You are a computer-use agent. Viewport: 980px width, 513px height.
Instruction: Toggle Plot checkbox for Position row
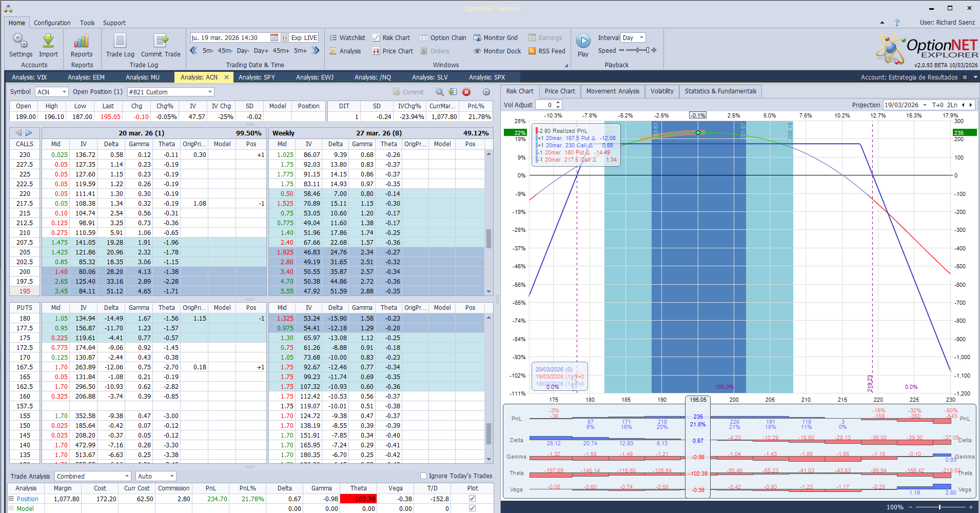point(472,499)
